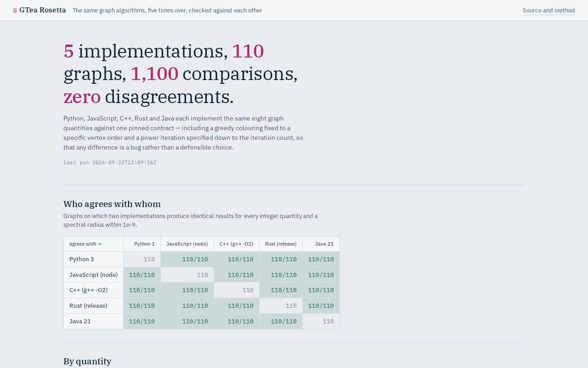Image resolution: width=588 pixels, height=368 pixels.
Task: Select the Python 3 column header
Action: click(142, 244)
